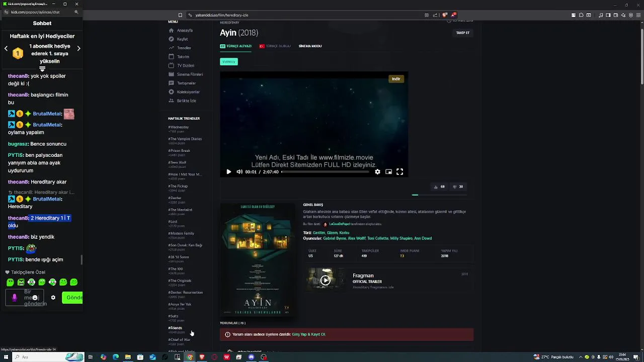644x362 pixels.
Task: Enable picture-in-picture mode in video player
Action: pos(388,172)
